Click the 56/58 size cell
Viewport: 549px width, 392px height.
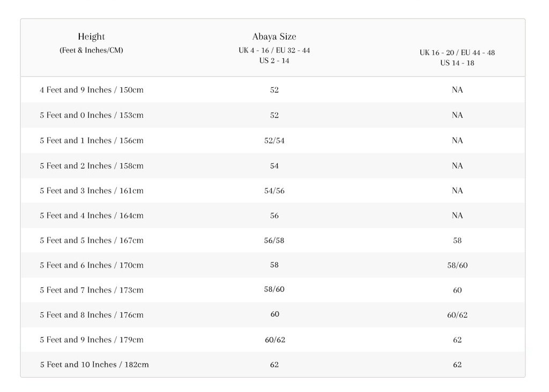pos(274,240)
